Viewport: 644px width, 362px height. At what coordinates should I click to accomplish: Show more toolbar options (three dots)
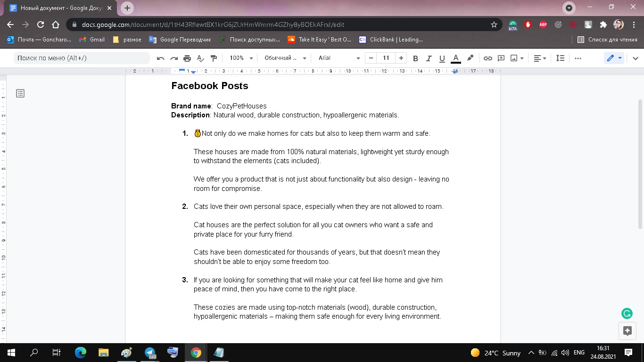(x=578, y=58)
